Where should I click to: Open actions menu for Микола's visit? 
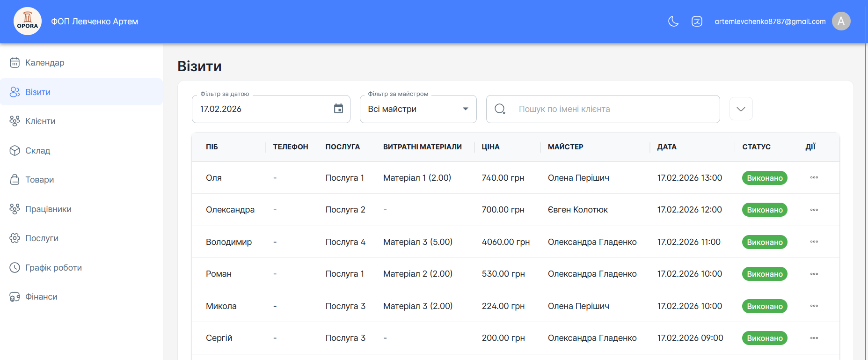[x=814, y=306]
